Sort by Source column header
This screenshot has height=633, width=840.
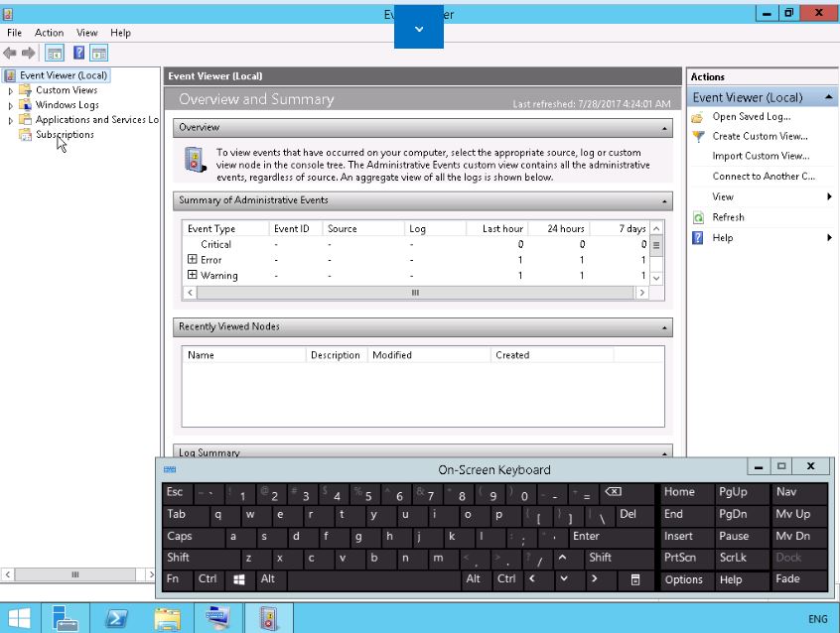click(x=363, y=228)
